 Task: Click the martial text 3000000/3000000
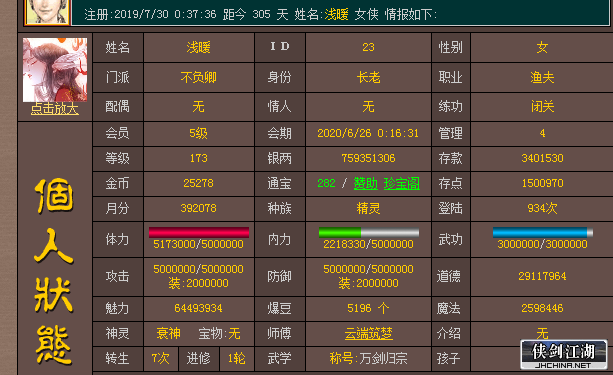click(x=542, y=244)
